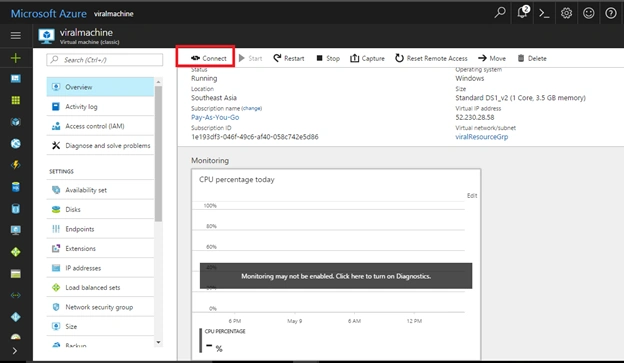
Task: Open IP addresses settings
Action: (x=100, y=268)
